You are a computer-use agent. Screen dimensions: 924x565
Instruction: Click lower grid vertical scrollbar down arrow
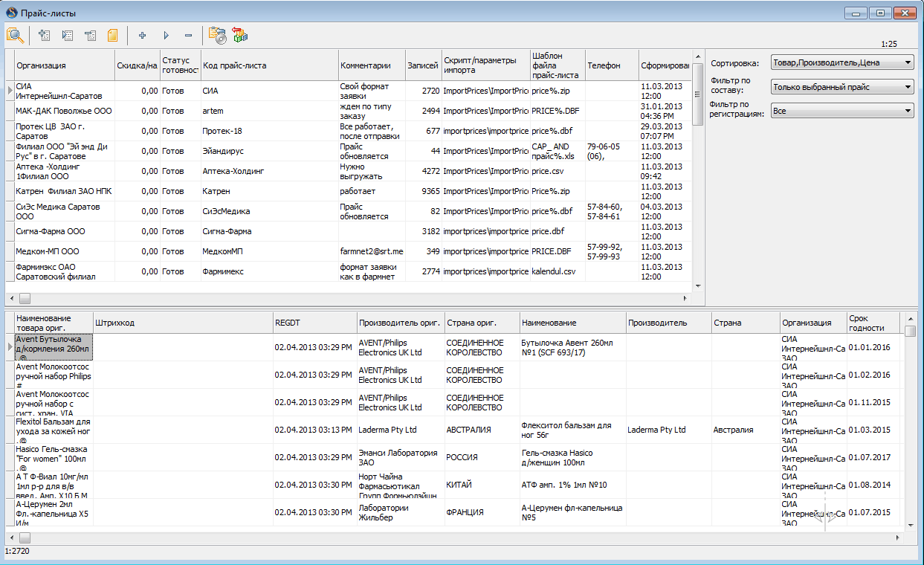[910, 525]
